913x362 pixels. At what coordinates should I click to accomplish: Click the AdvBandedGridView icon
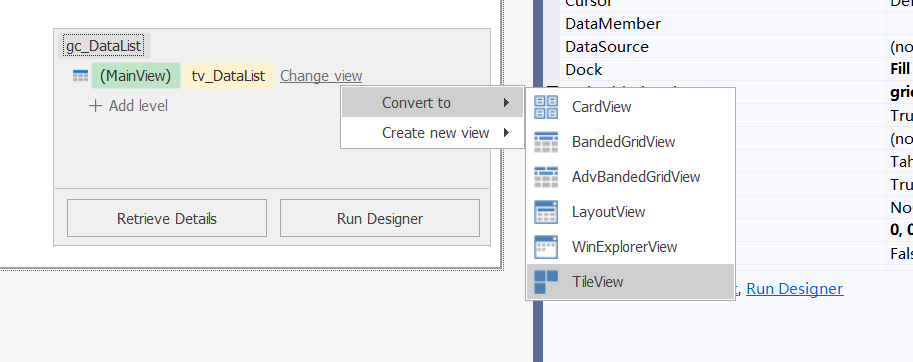[546, 177]
